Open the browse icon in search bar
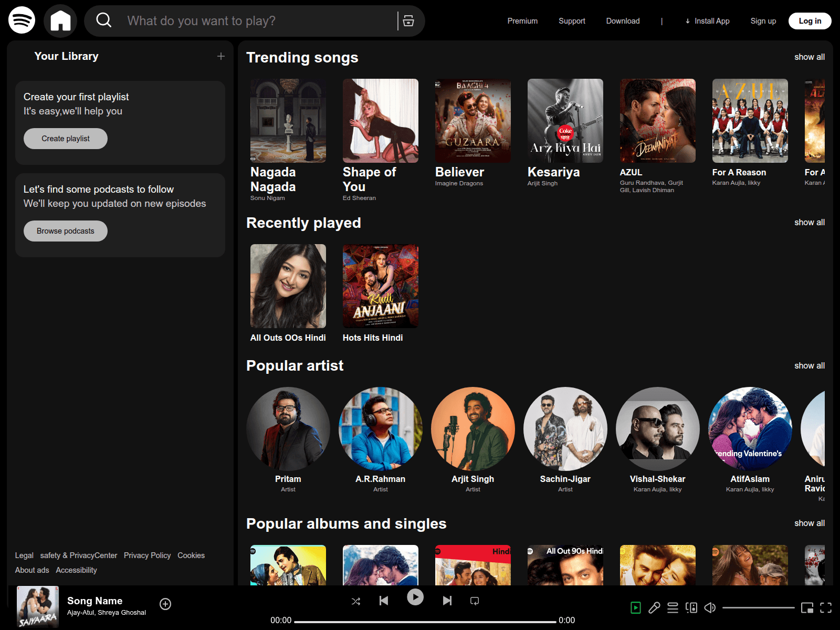This screenshot has width=840, height=630. [x=408, y=21]
